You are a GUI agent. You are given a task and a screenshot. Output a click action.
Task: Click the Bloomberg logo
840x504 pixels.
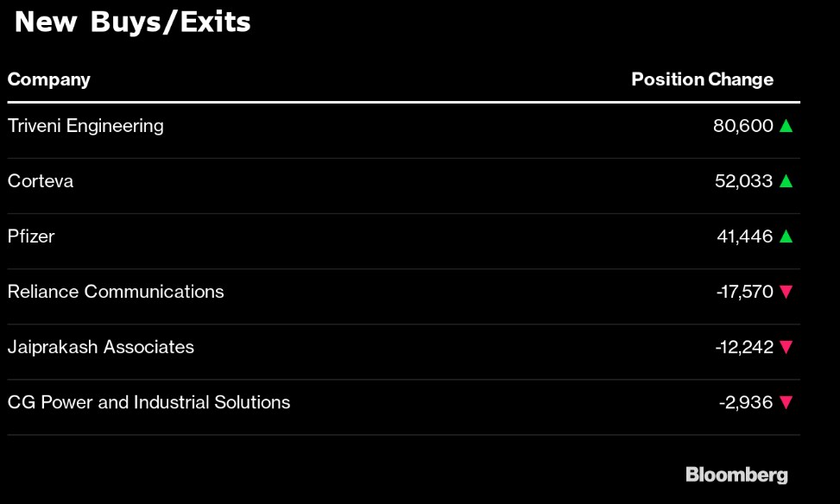pyautogui.click(x=736, y=475)
